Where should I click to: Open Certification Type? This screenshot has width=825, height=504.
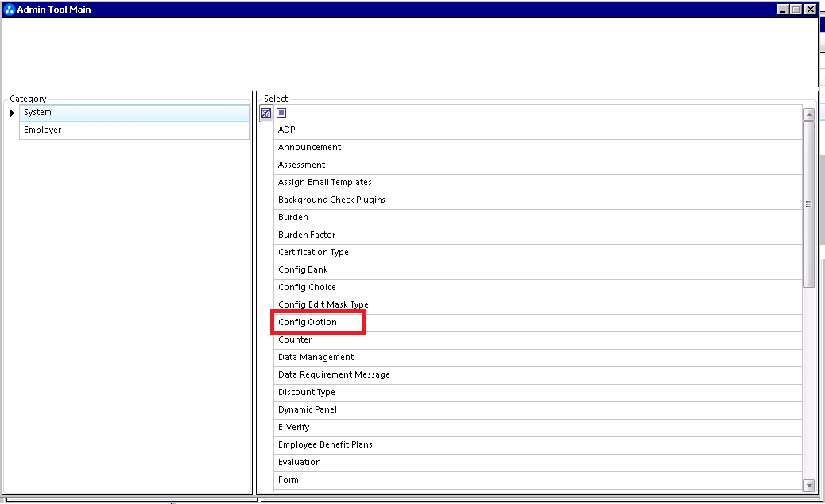[538, 253]
